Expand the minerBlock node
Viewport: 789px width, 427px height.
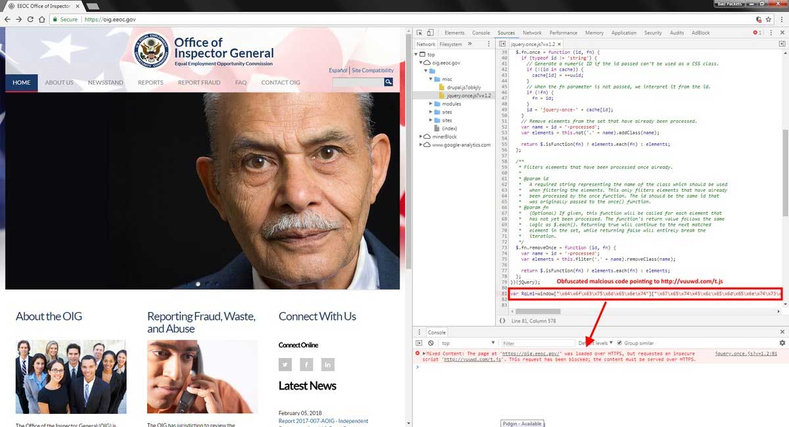pyautogui.click(x=421, y=136)
